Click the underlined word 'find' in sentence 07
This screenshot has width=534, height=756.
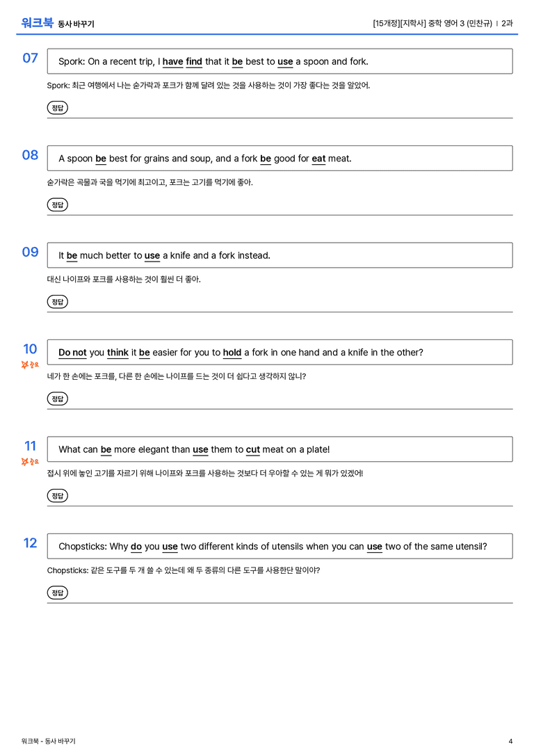[x=194, y=62]
